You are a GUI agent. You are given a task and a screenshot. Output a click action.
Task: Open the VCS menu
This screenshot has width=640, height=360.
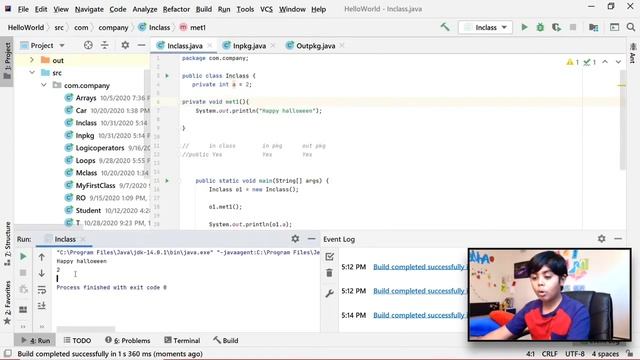point(266,9)
